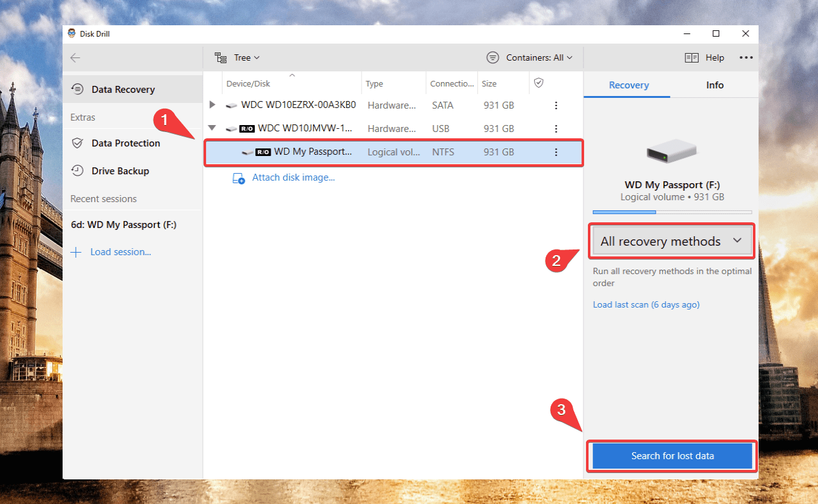Viewport: 818px width, 504px height.
Task: Expand the WDC WD10EZRX-00A3KB0 disk row
Action: point(212,105)
